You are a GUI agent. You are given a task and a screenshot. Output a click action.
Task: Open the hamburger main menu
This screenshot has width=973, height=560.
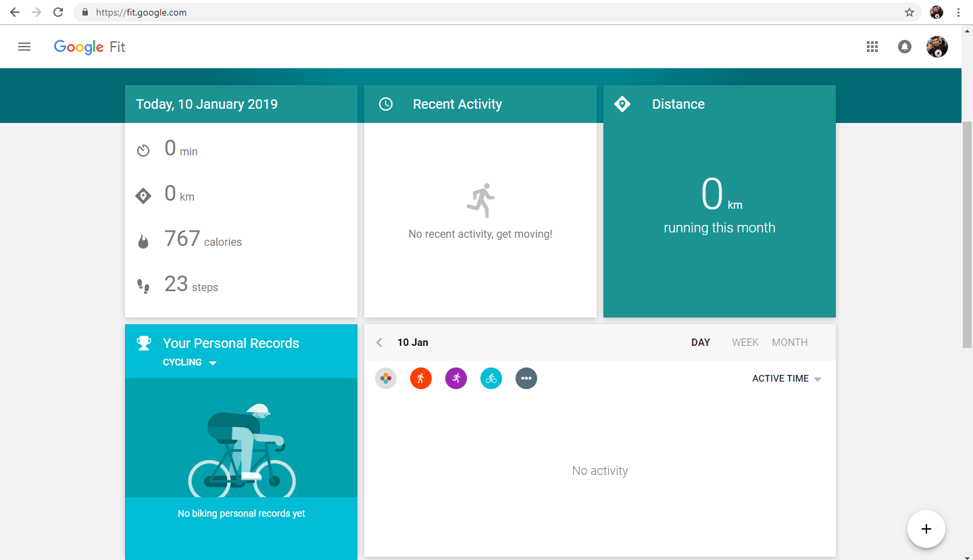pyautogui.click(x=24, y=47)
